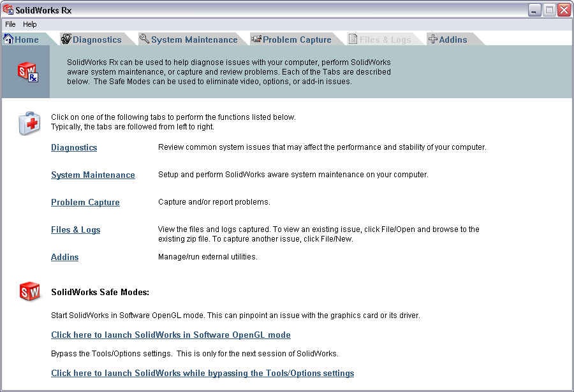
Task: Click the Diagnostics tab stethoscope icon
Action: (66, 39)
